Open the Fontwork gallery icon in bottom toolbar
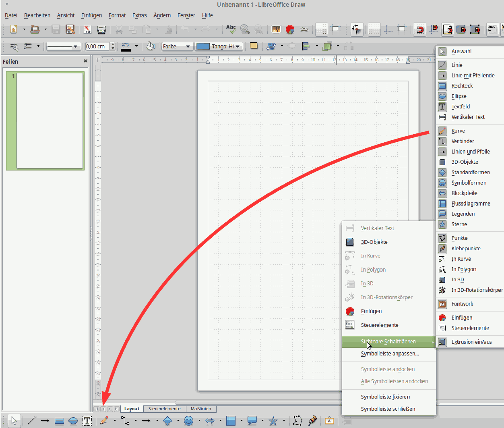 tap(329, 421)
